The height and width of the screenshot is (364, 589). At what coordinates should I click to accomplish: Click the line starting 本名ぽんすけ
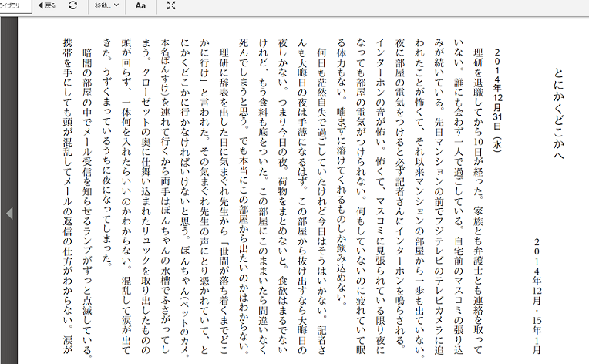click(165, 197)
